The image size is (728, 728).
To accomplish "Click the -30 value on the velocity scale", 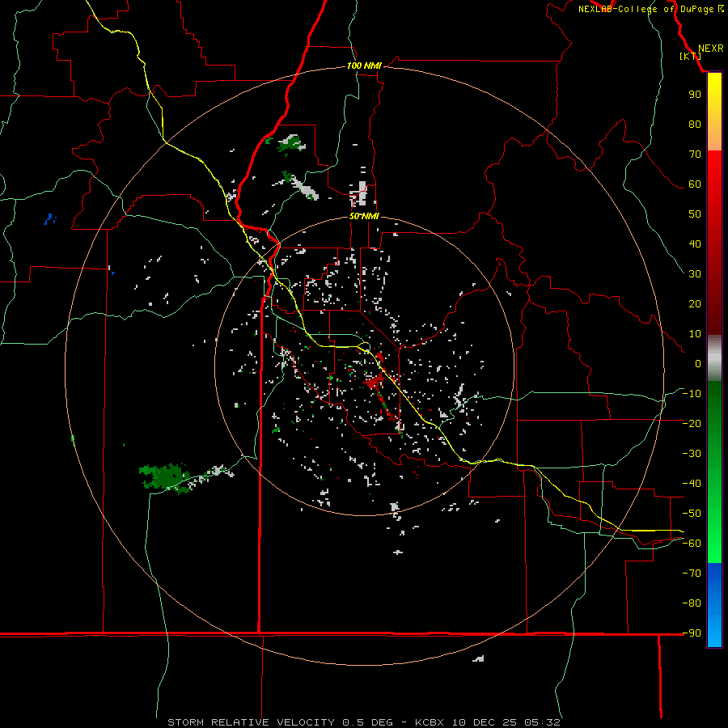I will (x=692, y=454).
